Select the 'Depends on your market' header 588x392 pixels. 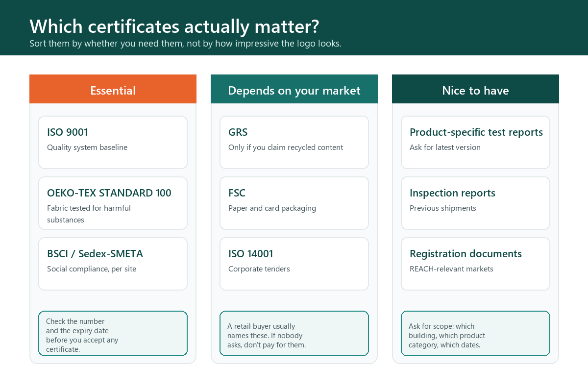[294, 89]
